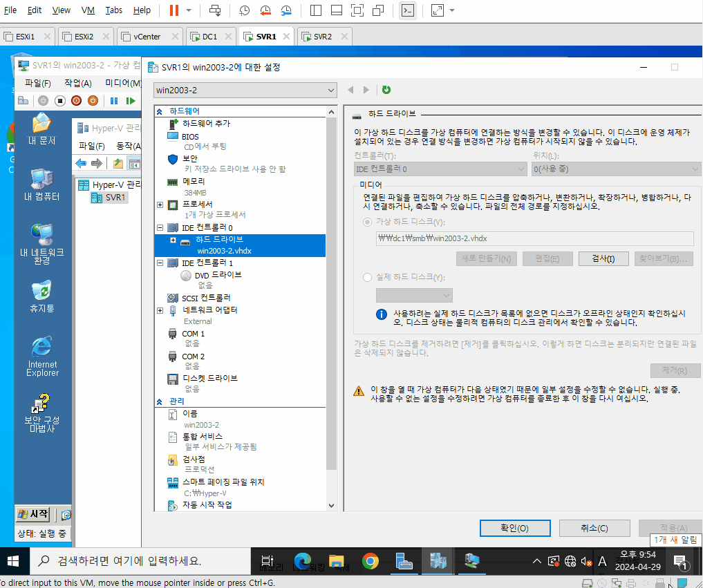
Task: Click the shut down (red) icon in VM connection toolbar
Action: pos(76,101)
